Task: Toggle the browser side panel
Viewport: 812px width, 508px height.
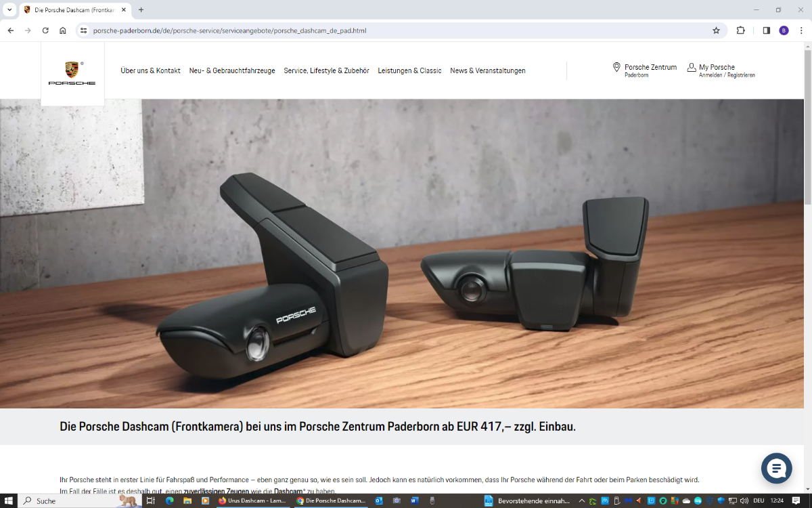Action: point(766,30)
